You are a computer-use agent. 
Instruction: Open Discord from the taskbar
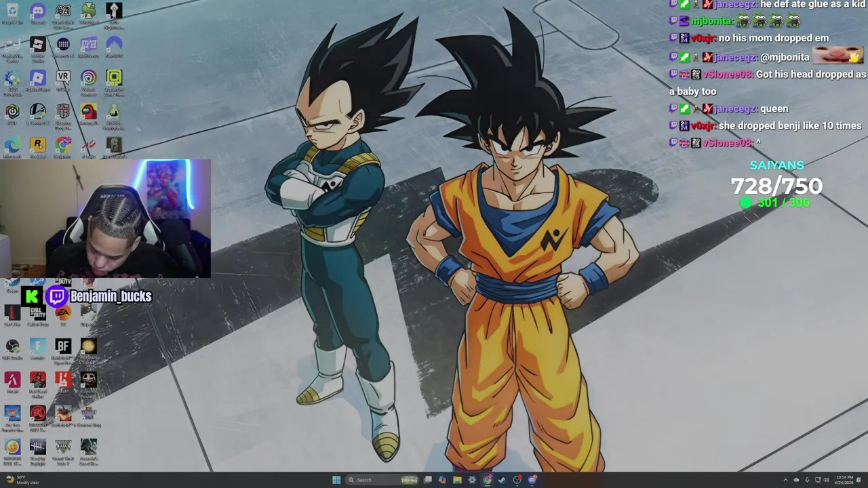click(532, 480)
